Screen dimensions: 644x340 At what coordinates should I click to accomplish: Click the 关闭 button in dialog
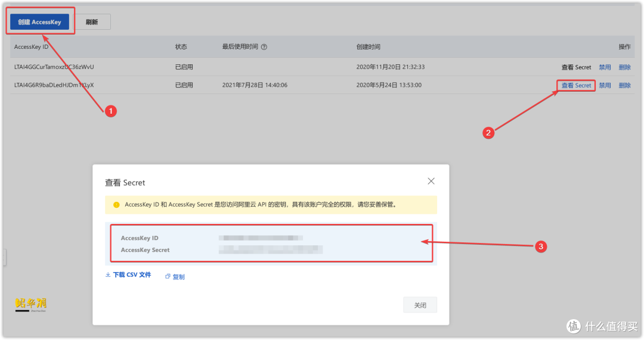(420, 305)
